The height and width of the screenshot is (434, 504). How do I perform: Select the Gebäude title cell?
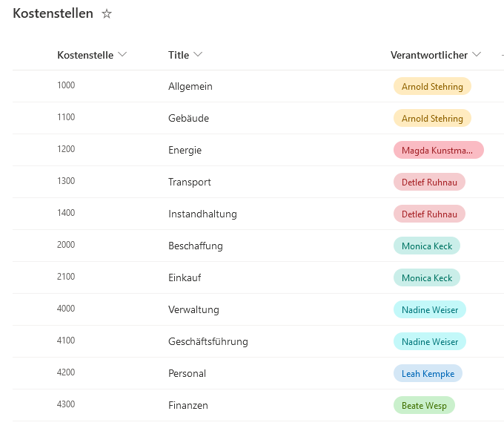pos(188,119)
